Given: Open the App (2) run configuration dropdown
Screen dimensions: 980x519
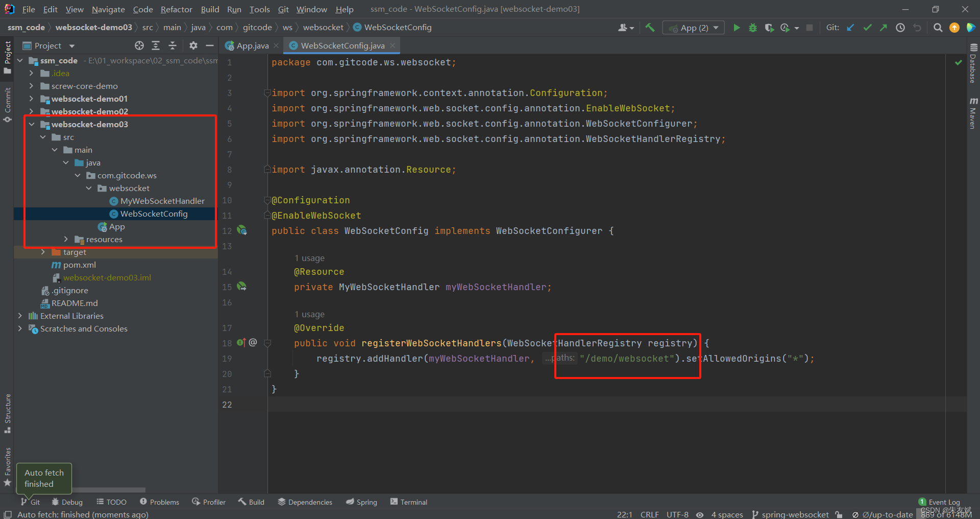Looking at the screenshot, I should pos(694,28).
